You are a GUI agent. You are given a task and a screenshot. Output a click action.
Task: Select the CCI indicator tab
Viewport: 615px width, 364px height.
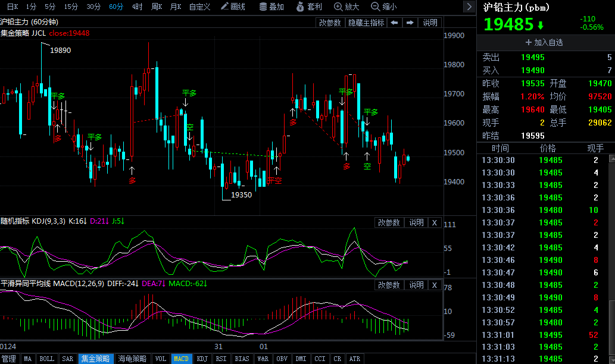320,359
